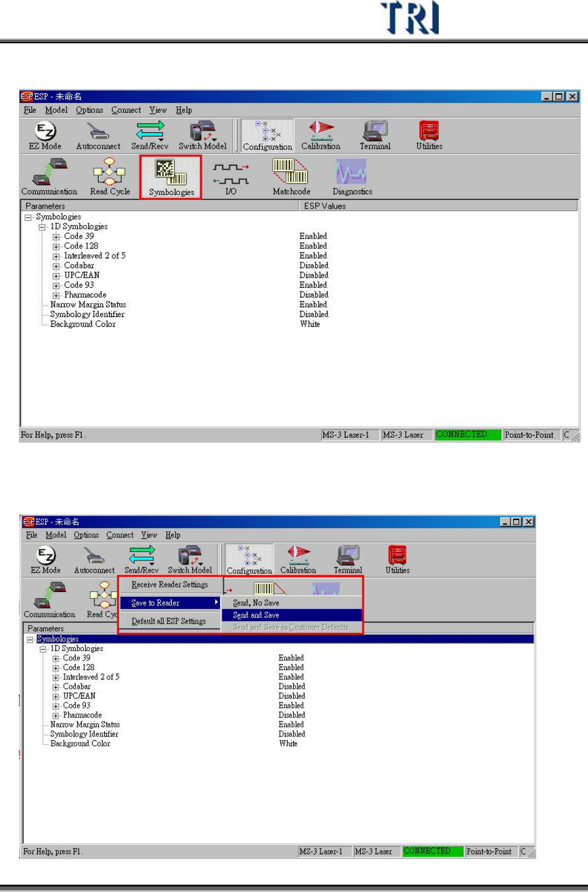Open Options menu in upper ESP window
The width and height of the screenshot is (588, 892).
tap(90, 110)
